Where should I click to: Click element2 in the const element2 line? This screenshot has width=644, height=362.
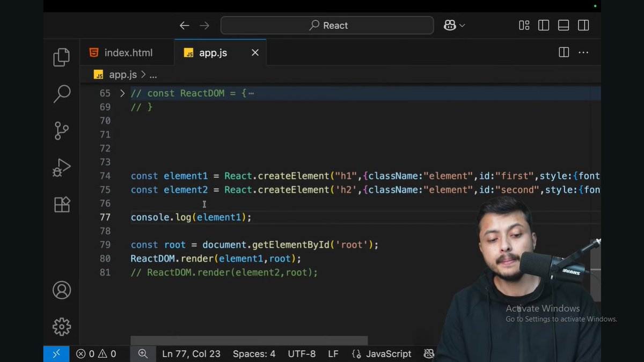tap(186, 190)
